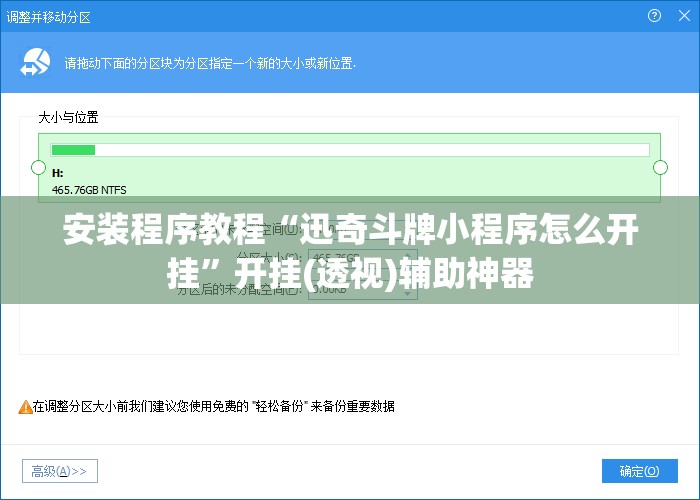Close the 调整并移动分区 dialog
The image size is (700, 500).
(684, 16)
